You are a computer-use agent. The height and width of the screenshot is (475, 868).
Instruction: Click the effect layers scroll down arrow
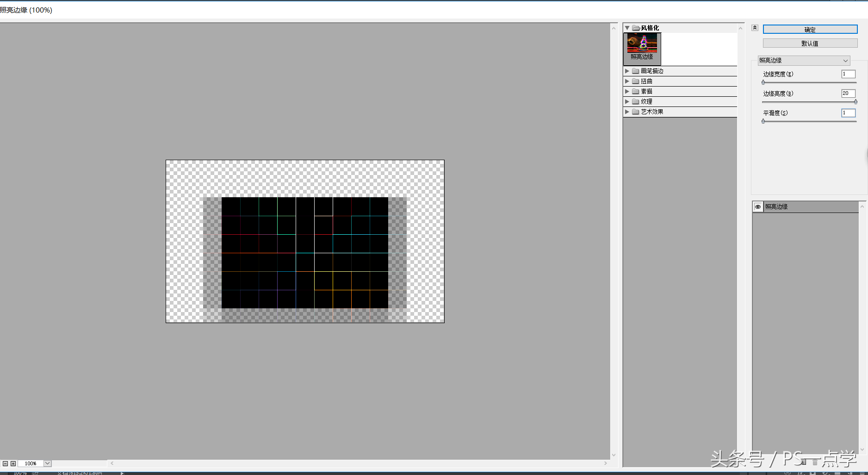coord(862,450)
